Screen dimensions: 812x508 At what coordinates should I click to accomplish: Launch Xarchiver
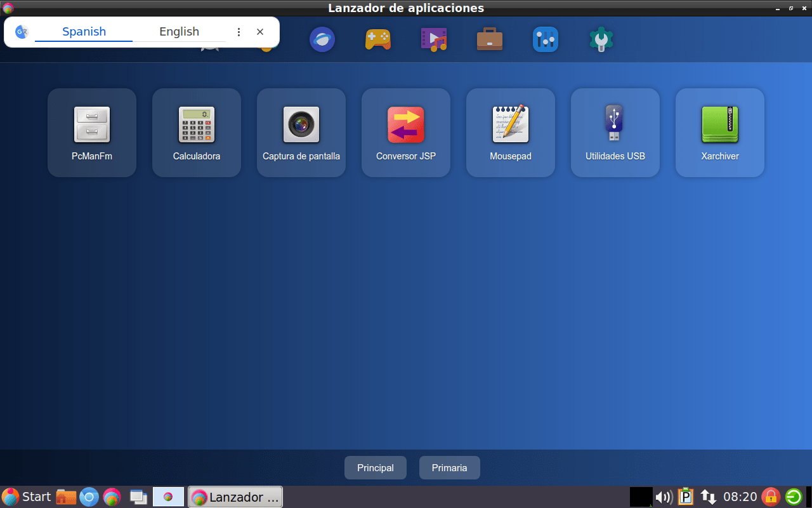(719, 132)
